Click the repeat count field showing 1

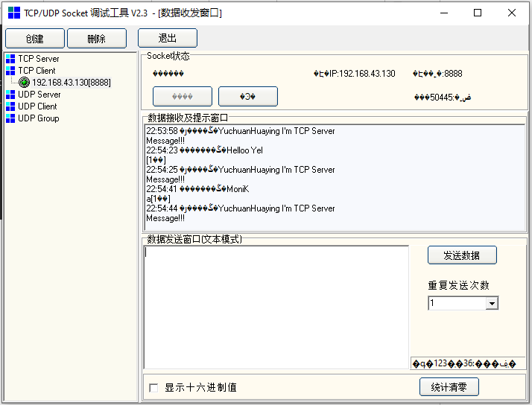pos(457,303)
